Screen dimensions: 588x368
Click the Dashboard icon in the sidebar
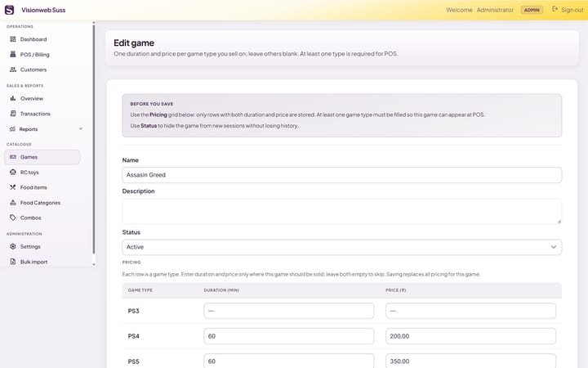(x=13, y=39)
